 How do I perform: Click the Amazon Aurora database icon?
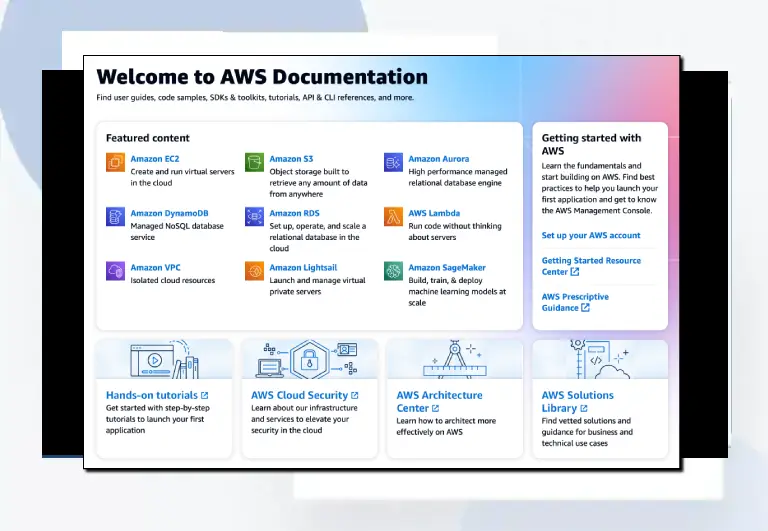(x=393, y=162)
